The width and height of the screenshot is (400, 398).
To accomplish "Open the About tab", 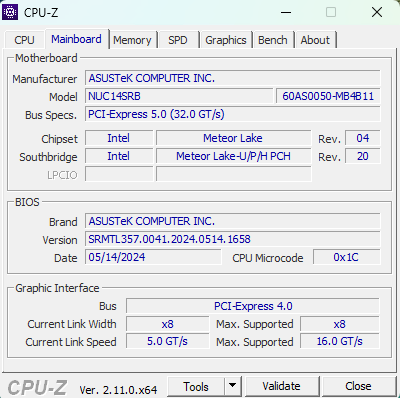I will (315, 40).
